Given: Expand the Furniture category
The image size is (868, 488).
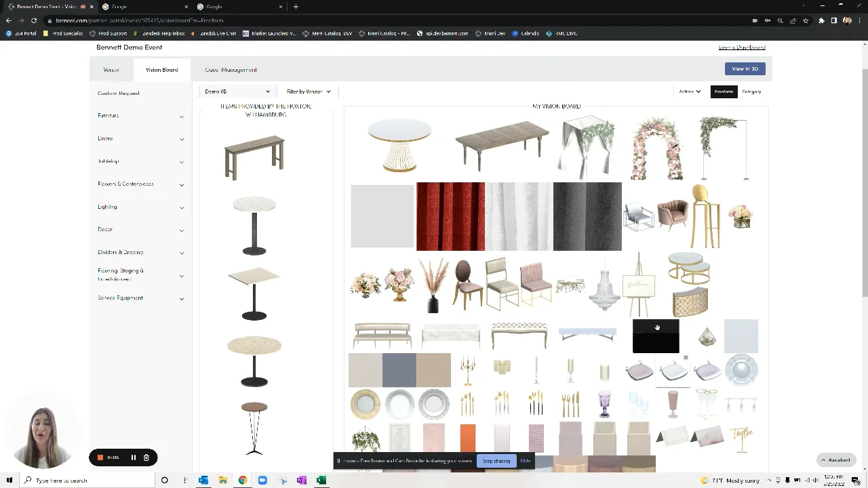Looking at the screenshot, I should (140, 116).
